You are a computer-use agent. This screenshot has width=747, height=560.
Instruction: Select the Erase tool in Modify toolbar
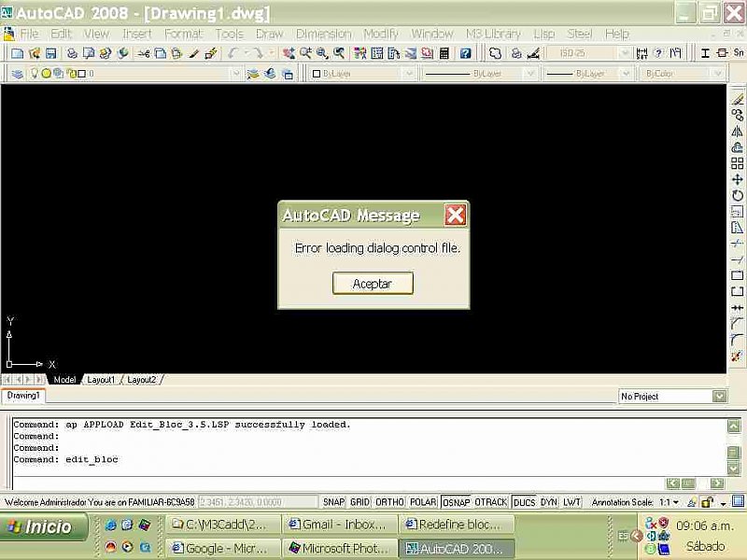737,99
